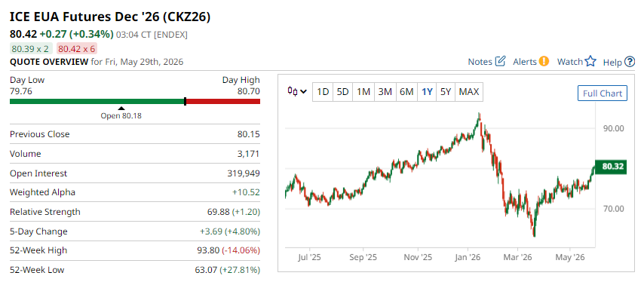
Task: Switch chart to 1M range
Action: [x=363, y=92]
